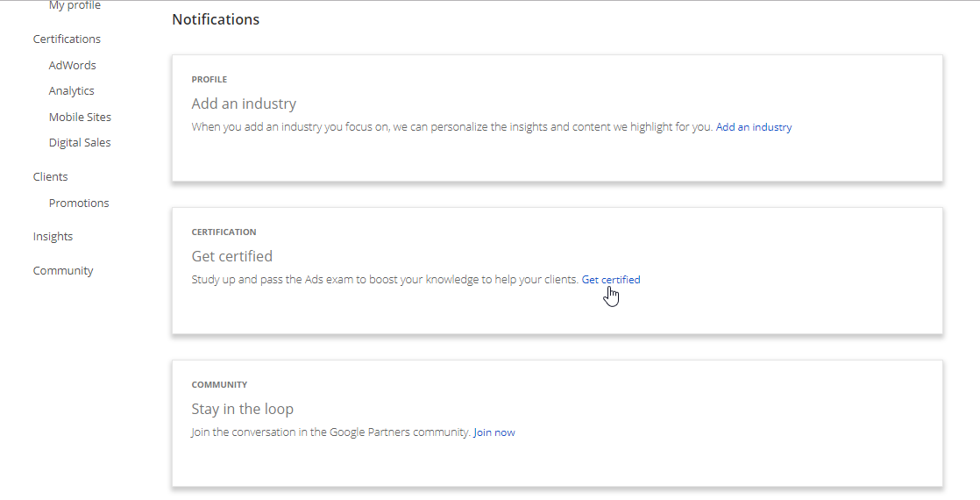Image resolution: width=980 pixels, height=500 pixels.
Task: Follow the blue Get certified link
Action: click(x=611, y=280)
